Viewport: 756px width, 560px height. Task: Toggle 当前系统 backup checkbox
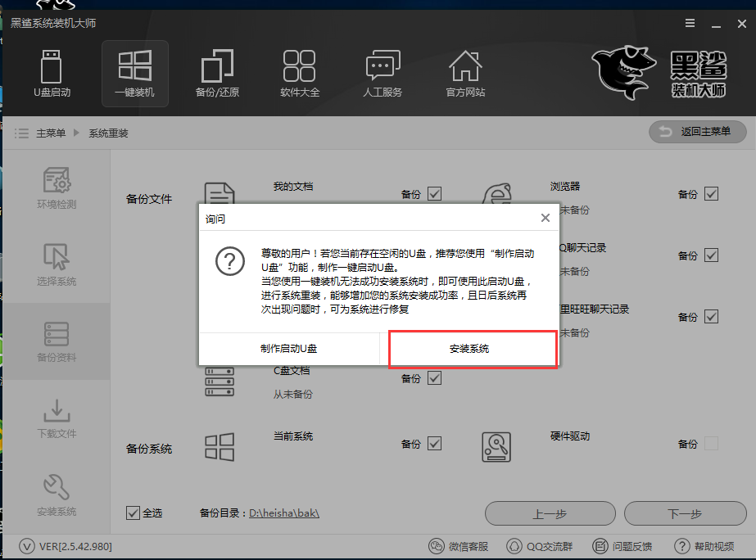pyautogui.click(x=434, y=444)
